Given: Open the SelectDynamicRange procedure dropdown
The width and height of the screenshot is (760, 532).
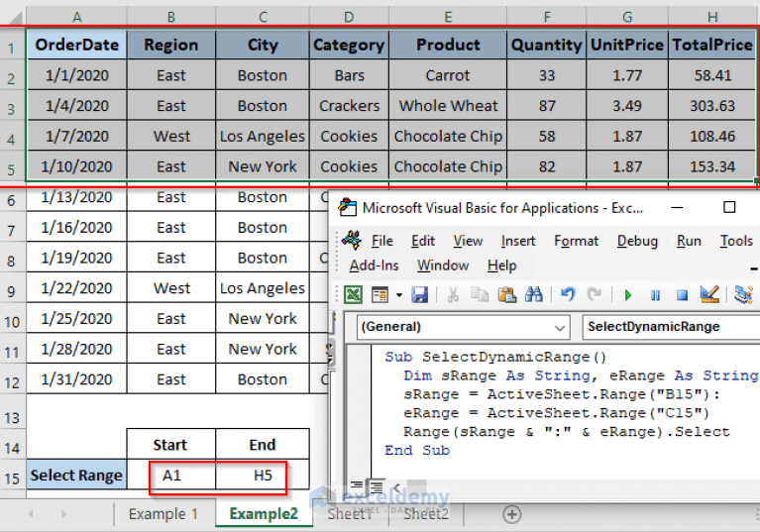Looking at the screenshot, I should coord(671,327).
